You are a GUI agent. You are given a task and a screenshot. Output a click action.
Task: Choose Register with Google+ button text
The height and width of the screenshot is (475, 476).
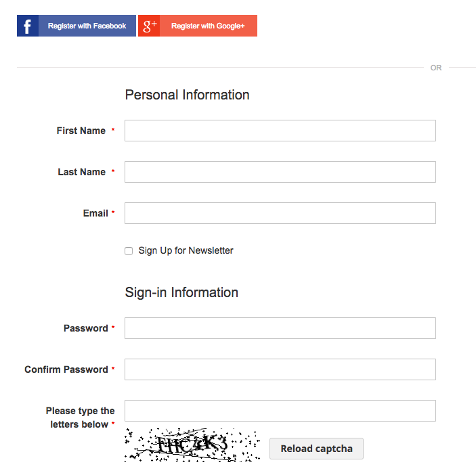coord(208,26)
